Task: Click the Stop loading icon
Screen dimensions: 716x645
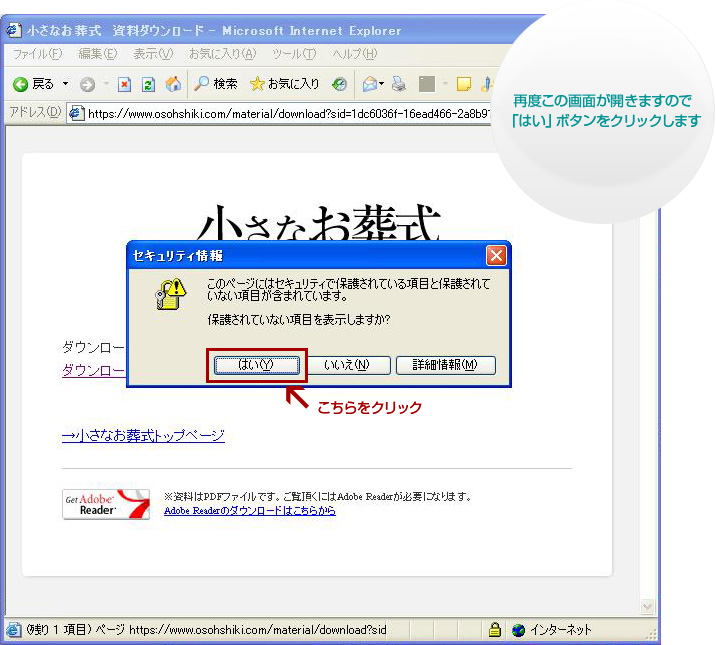Action: tap(124, 84)
